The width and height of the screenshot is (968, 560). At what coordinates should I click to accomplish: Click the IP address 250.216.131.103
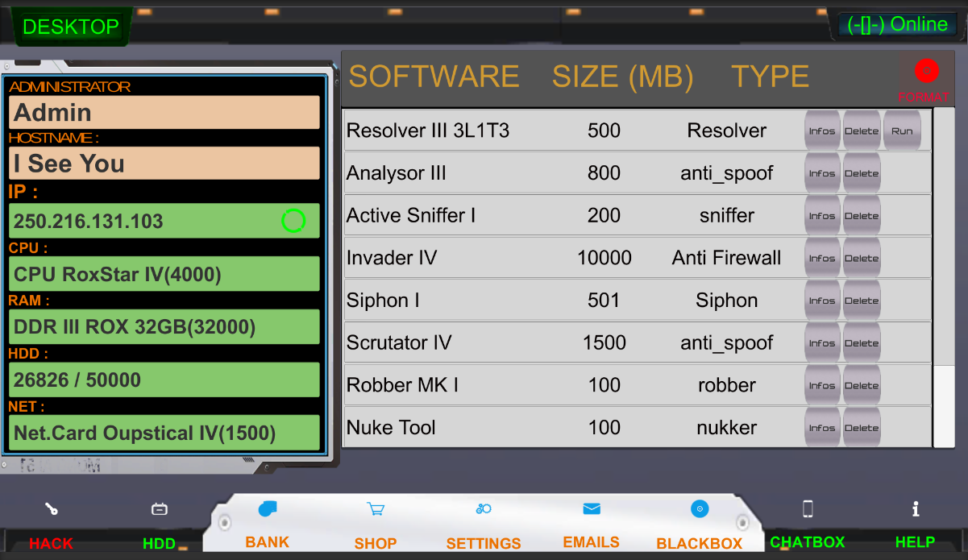tap(164, 221)
